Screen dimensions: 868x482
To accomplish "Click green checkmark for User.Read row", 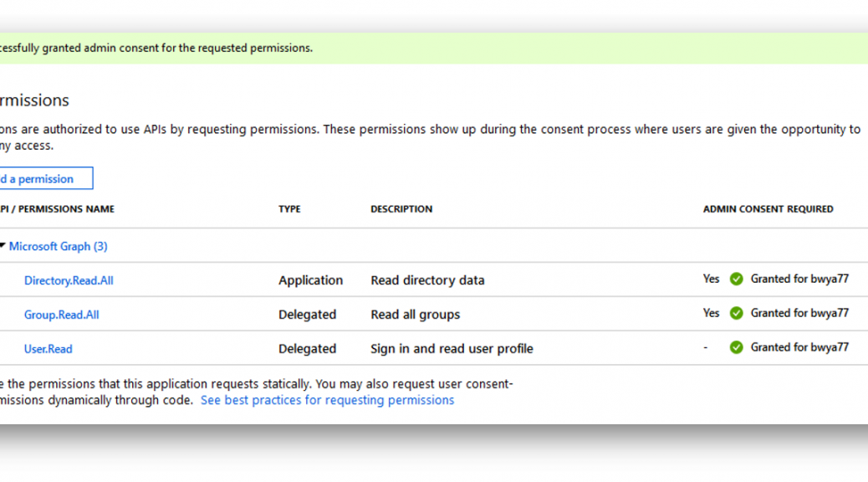I will pyautogui.click(x=736, y=347).
